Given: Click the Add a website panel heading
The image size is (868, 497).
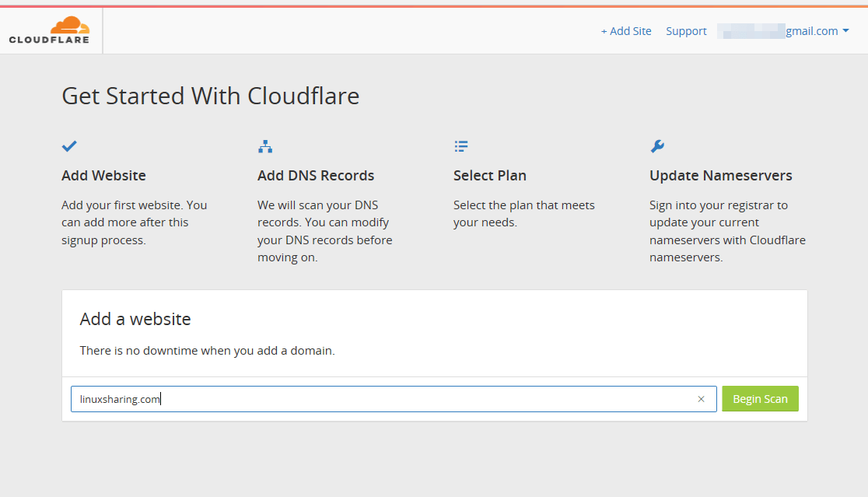Looking at the screenshot, I should (x=135, y=319).
